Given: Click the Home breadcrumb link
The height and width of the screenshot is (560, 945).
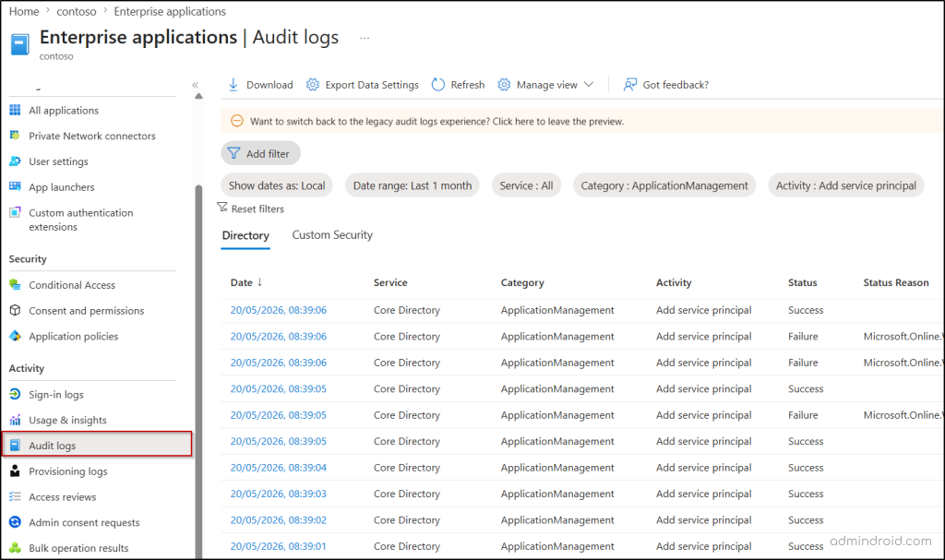Looking at the screenshot, I should (x=23, y=11).
